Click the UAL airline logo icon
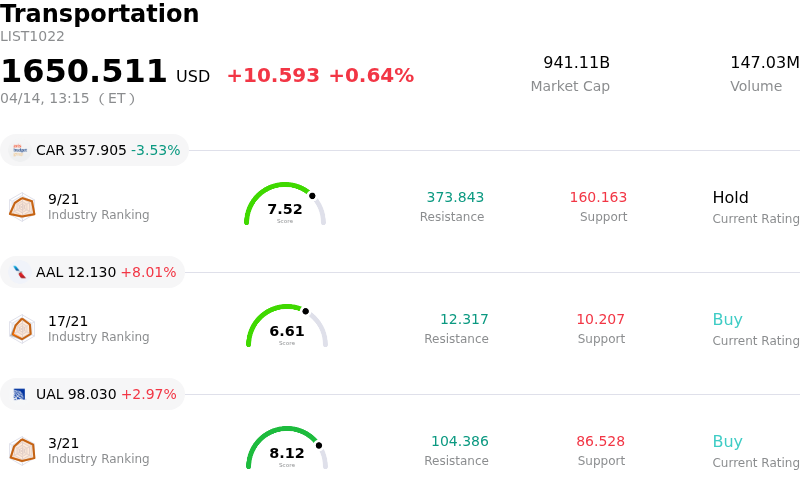The image size is (800, 488). pos(19,394)
